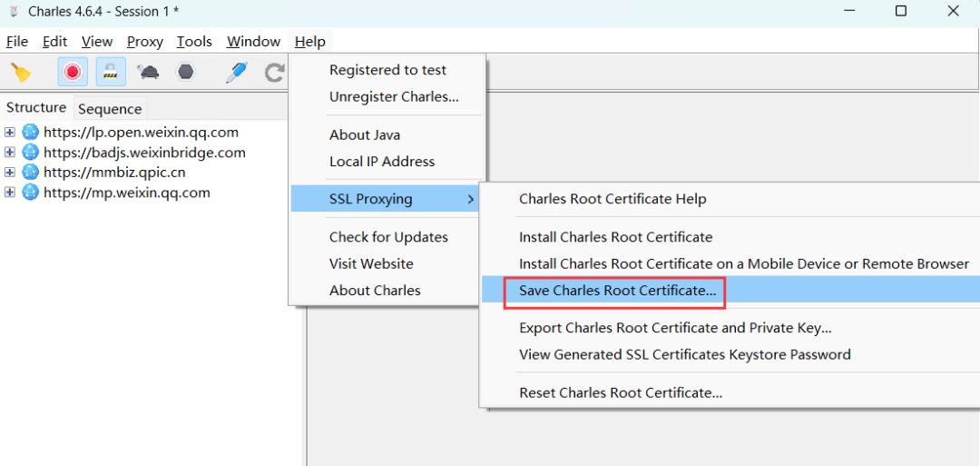Image resolution: width=980 pixels, height=466 pixels.
Task: Expand the lp.open.weixin.qq.com node
Action: [x=9, y=133]
